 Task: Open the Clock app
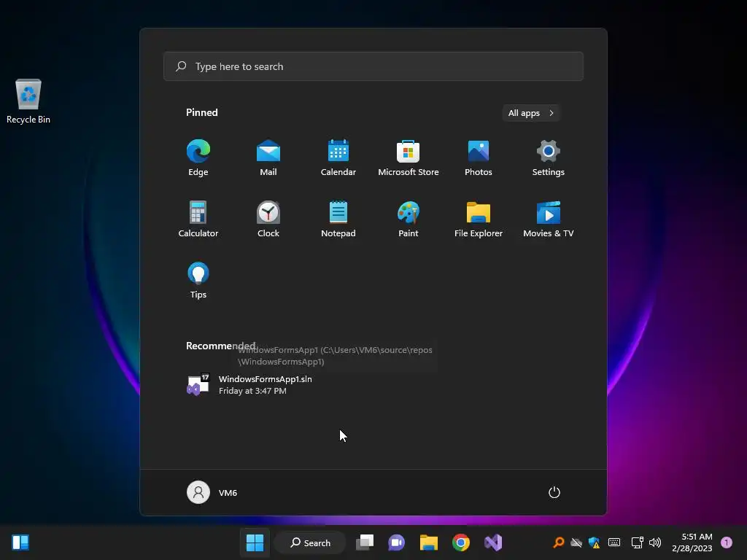[268, 219]
